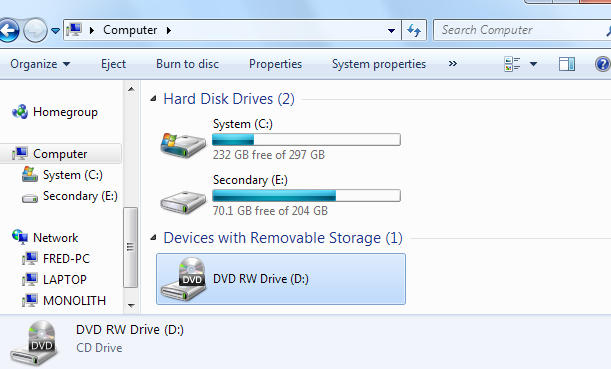Image resolution: width=611 pixels, height=369 pixels.
Task: Select the Secondary (E:) hard drive icon
Action: pos(183,201)
